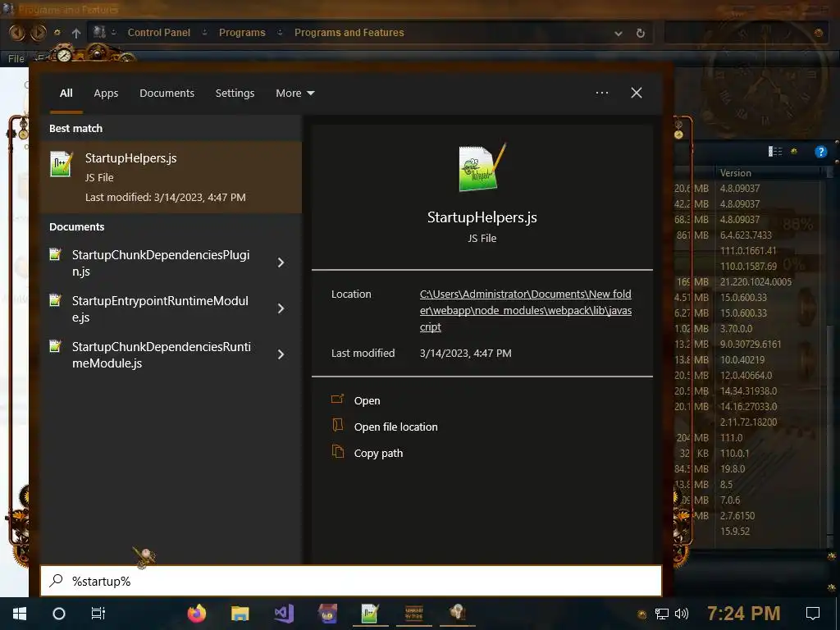The width and height of the screenshot is (840, 630).
Task: Close the search panel
Action: (x=637, y=93)
